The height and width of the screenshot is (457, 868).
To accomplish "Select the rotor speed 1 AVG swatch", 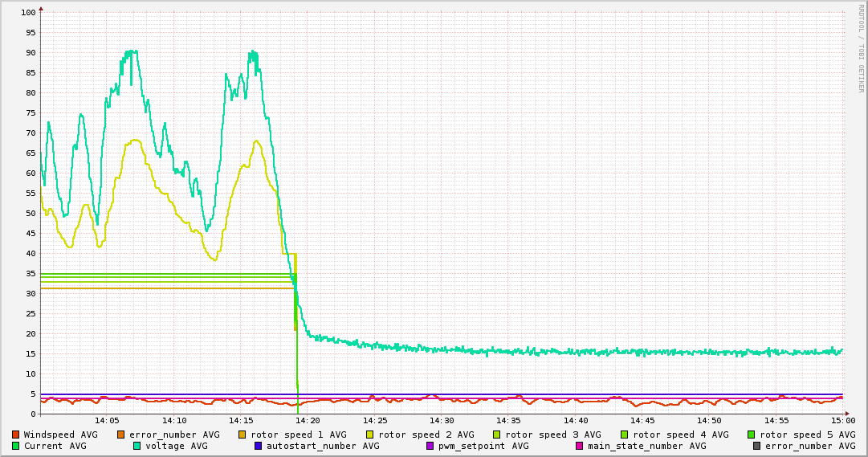I will coord(243,435).
